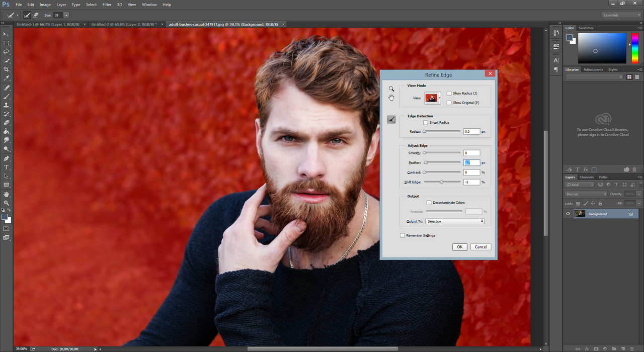Open the Output To dropdown

point(455,221)
